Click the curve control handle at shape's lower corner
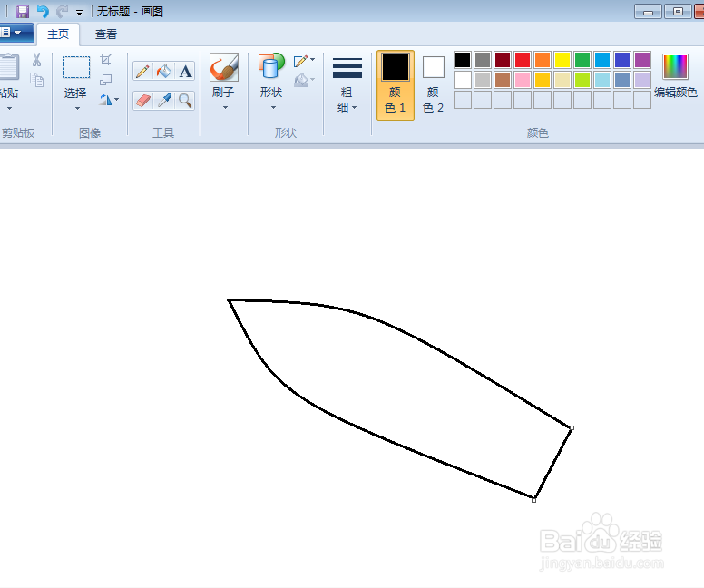 [533, 500]
